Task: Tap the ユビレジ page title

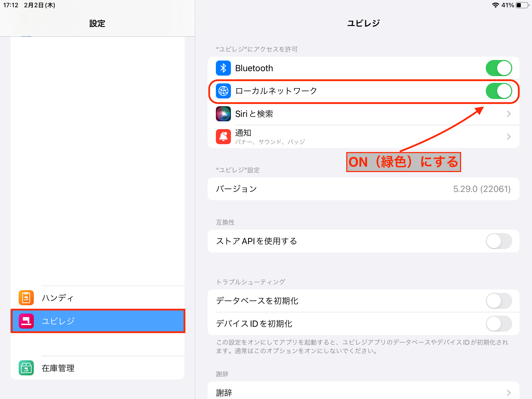Action: (363, 23)
